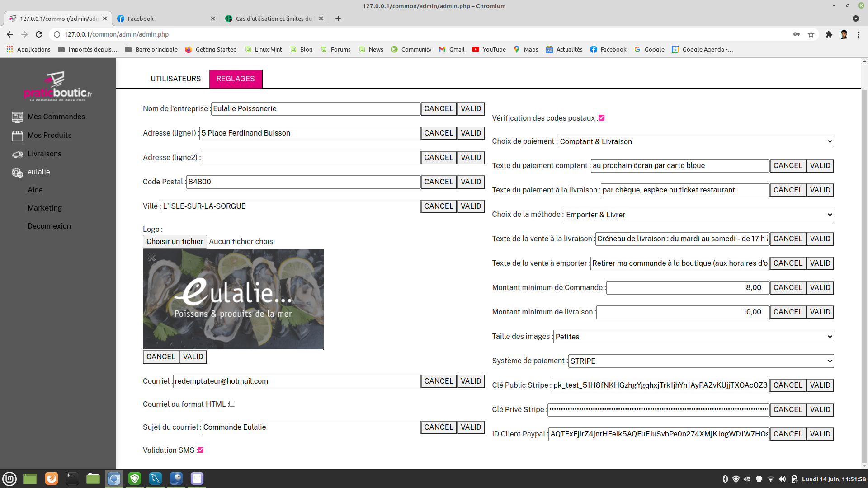Click the Livraisons delivery icon
Viewport: 868px width, 488px height.
tap(17, 155)
